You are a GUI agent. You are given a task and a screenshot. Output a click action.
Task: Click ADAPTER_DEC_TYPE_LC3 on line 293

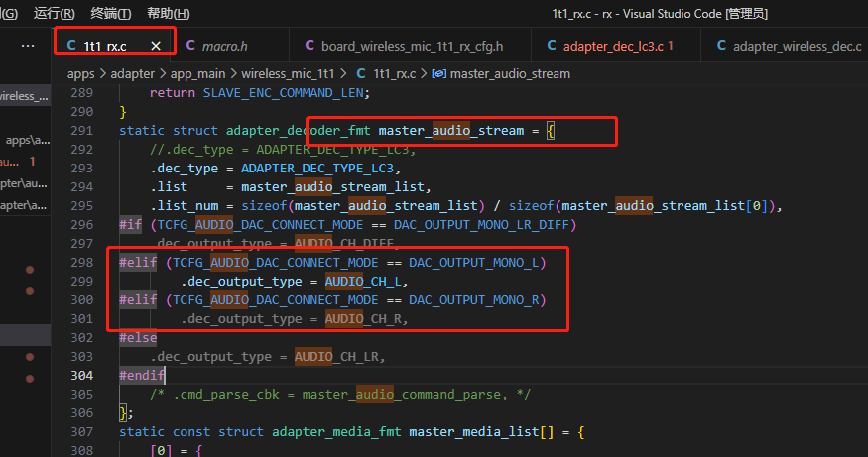click(x=317, y=169)
